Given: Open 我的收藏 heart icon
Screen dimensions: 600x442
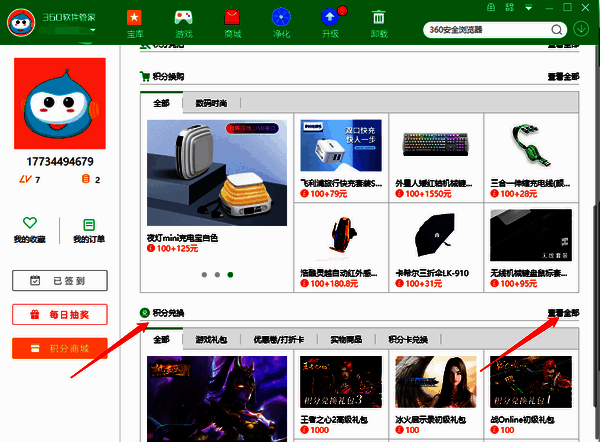Looking at the screenshot, I should 30,223.
